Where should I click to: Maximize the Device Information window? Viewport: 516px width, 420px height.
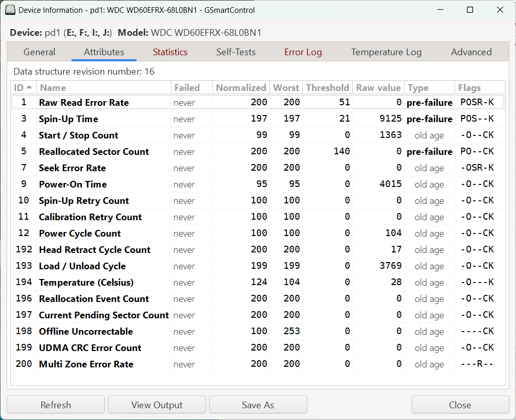point(470,10)
